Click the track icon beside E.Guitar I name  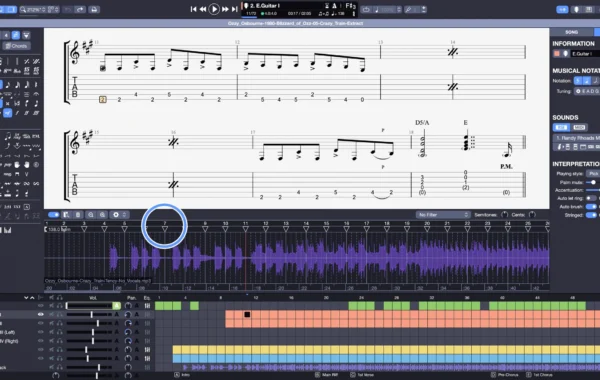(566, 54)
